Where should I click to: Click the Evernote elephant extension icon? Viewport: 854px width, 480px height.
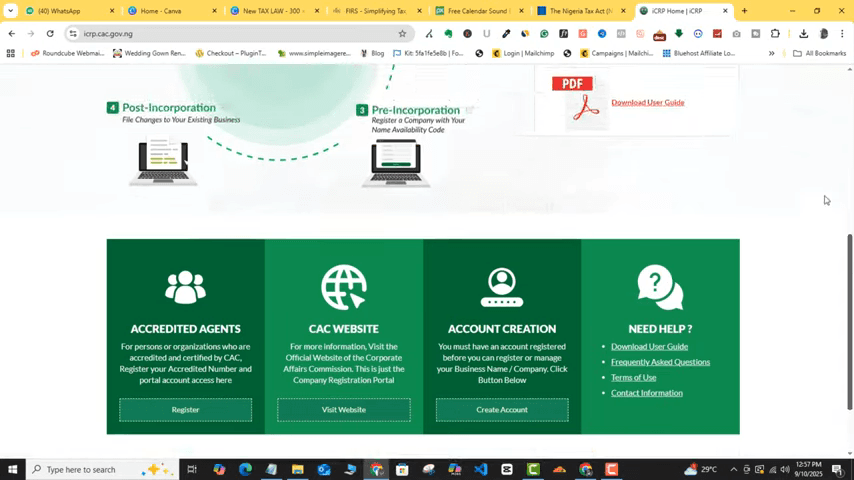click(448, 34)
